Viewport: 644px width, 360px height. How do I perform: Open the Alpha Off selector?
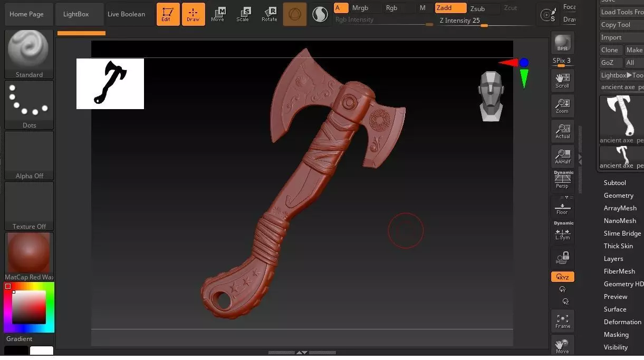pyautogui.click(x=29, y=155)
